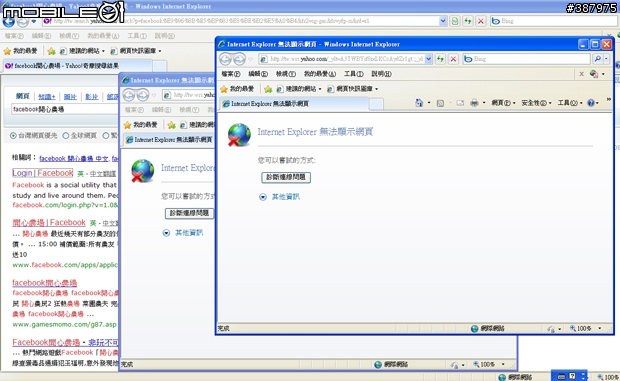Screen dimensions: 620x381
Task: Open 檔案(F) menu in the middle IE window
Action: [x=134, y=109]
